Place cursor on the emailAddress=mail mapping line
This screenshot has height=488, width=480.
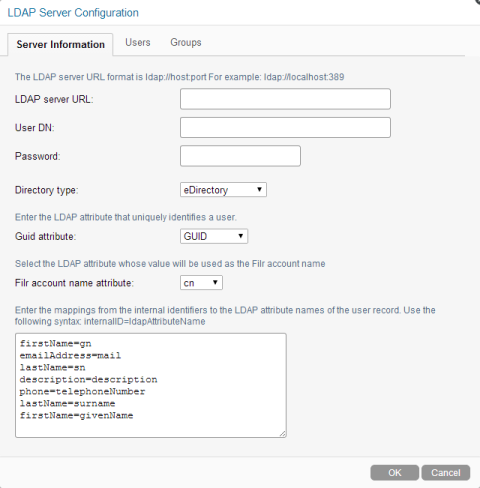coord(70,356)
